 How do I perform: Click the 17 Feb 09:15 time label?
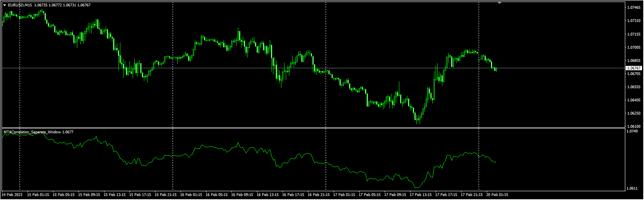tap(395, 195)
